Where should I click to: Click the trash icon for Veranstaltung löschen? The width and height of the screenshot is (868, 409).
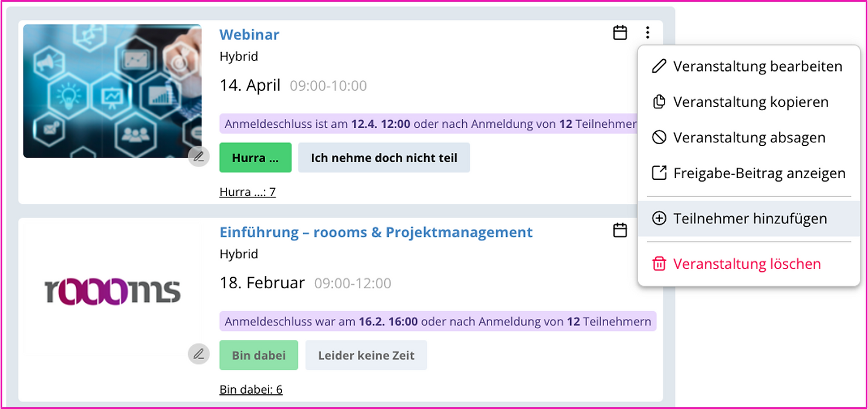pos(659,264)
